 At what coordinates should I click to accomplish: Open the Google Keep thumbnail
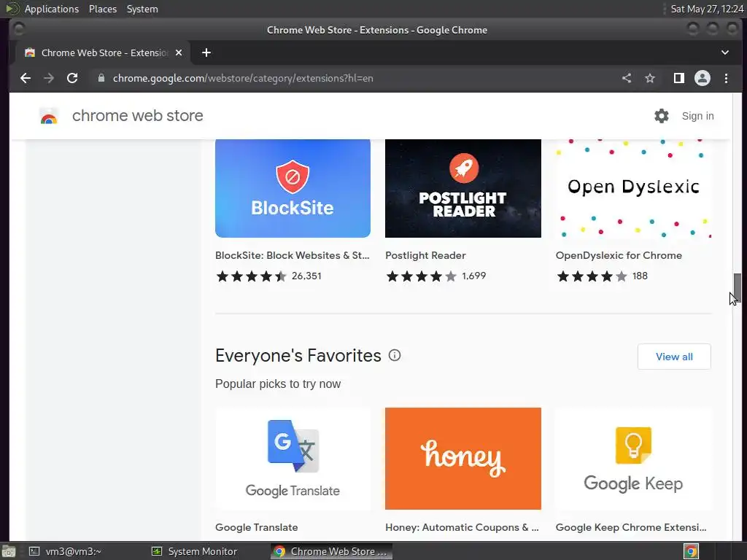coord(633,459)
